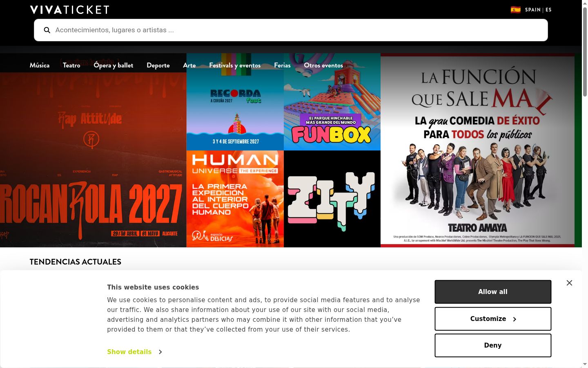Open the Teatro menu
The image size is (588, 368).
click(x=71, y=65)
